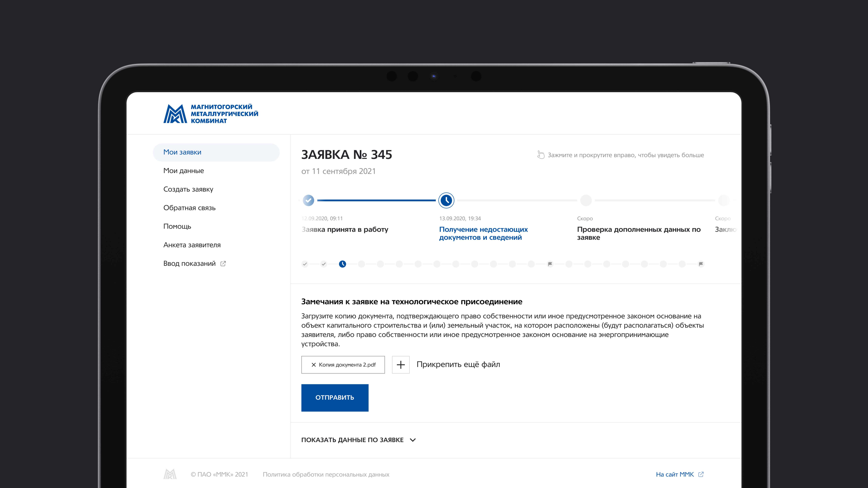Open Создать заявку in sidebar
Viewport: 868px width, 488px height.
pyautogui.click(x=188, y=189)
